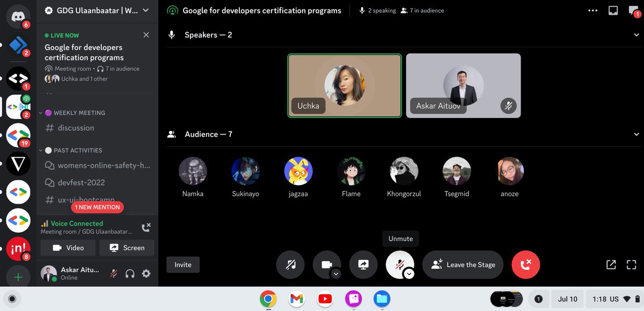The width and height of the screenshot is (644, 311).
Task: Open the red 'in!' server icon
Action: [18, 248]
